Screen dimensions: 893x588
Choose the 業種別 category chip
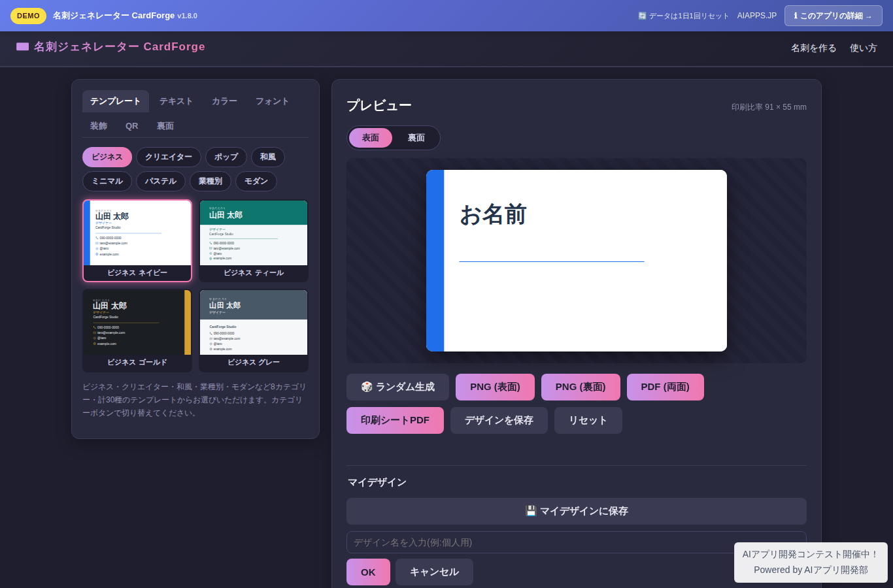click(x=211, y=181)
